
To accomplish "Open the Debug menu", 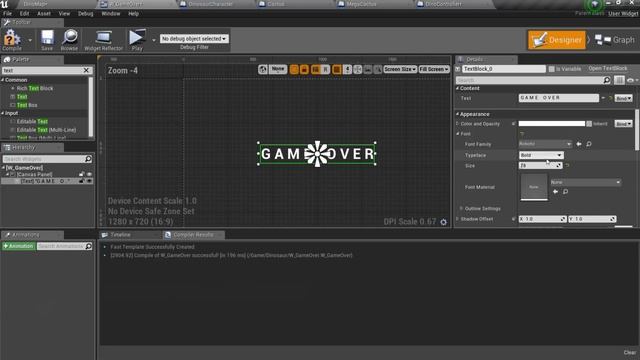I will 85,13.
